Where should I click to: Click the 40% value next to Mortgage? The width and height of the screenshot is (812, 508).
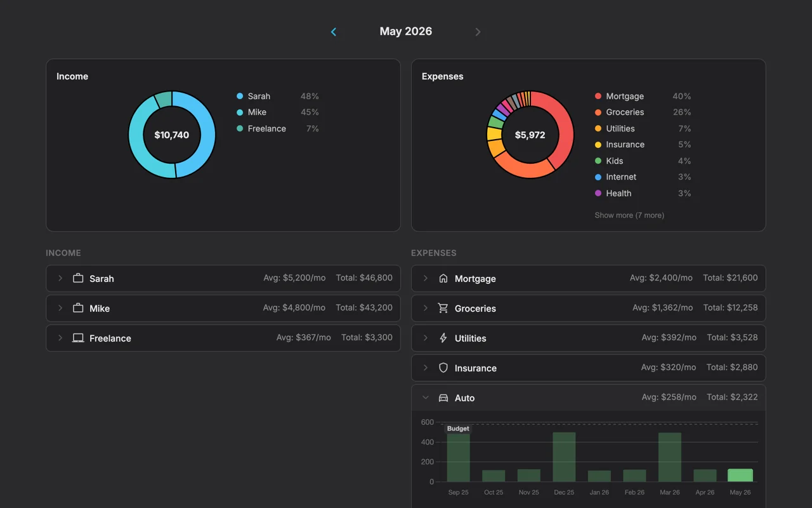click(x=682, y=96)
